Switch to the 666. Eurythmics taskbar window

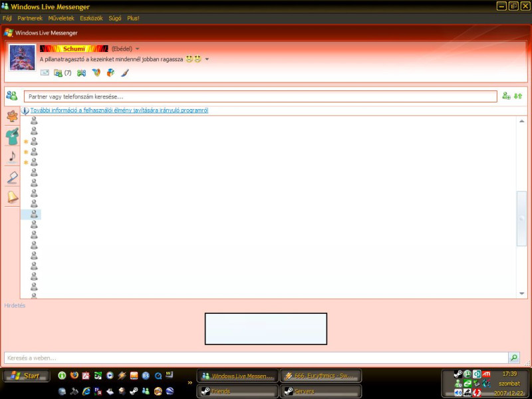(321, 376)
